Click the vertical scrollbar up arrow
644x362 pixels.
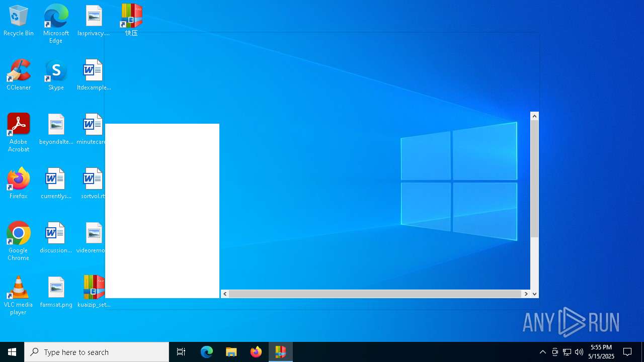(534, 116)
